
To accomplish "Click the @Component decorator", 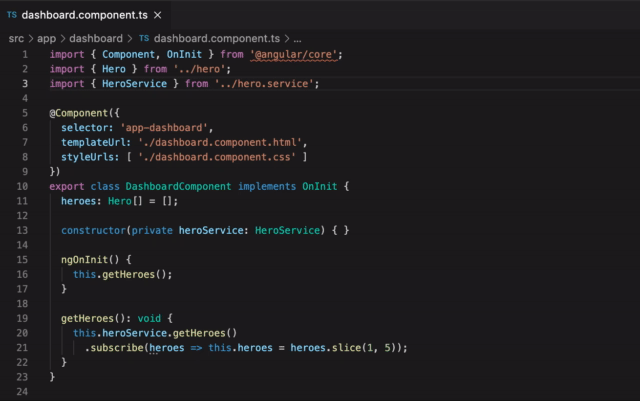I will [x=79, y=113].
